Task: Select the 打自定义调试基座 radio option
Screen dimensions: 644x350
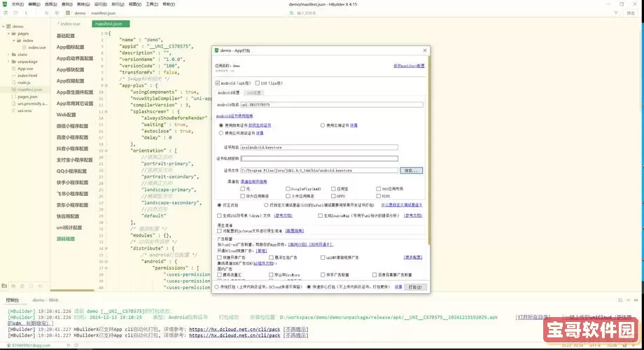Action: click(x=266, y=205)
